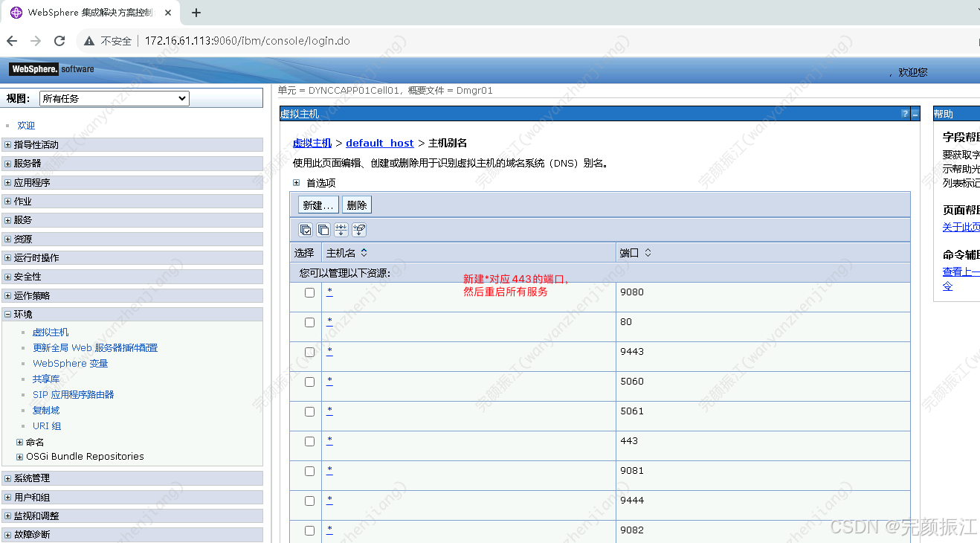Screen dimensions: 980x543
Task: Open help question mark on 虚拟主机 panel
Action: (905, 114)
